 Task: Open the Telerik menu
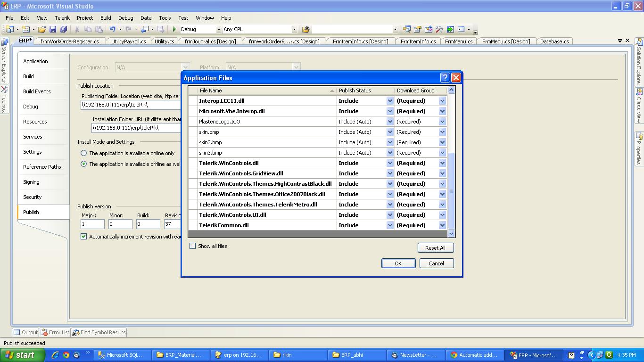pyautogui.click(x=62, y=18)
